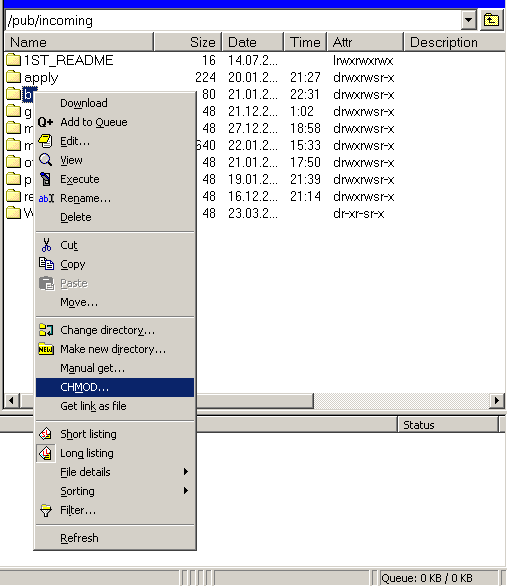Viewport: 507px width, 586px height.
Task: Click the Edit notepad icon in menu
Action: tap(46, 141)
